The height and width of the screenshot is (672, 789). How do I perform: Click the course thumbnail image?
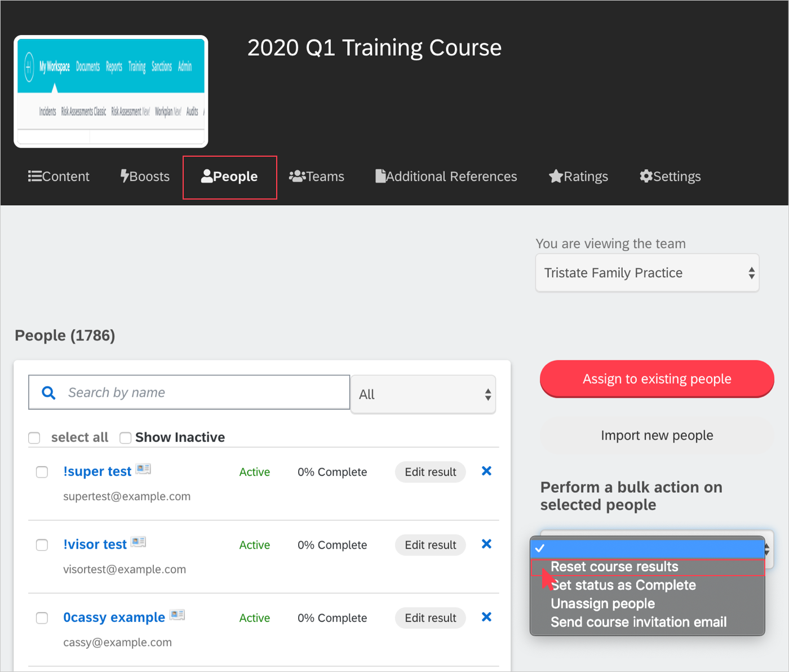coord(111,91)
